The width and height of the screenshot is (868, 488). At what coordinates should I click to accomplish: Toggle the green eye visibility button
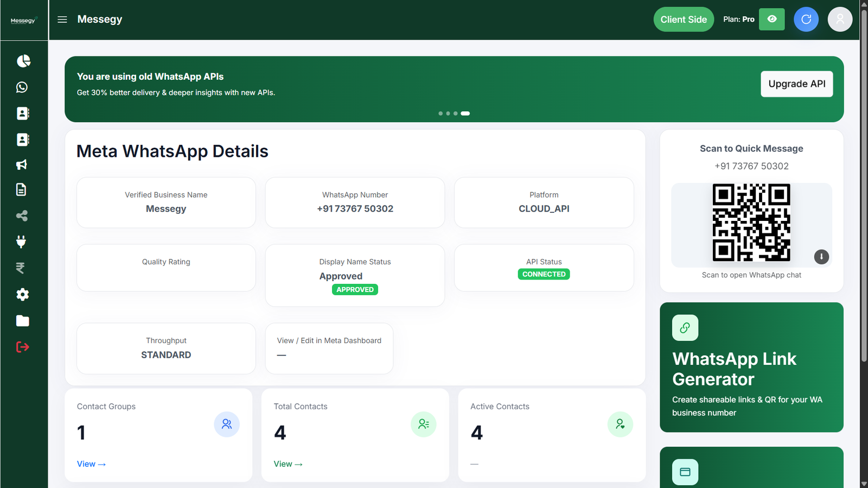pyautogui.click(x=772, y=19)
